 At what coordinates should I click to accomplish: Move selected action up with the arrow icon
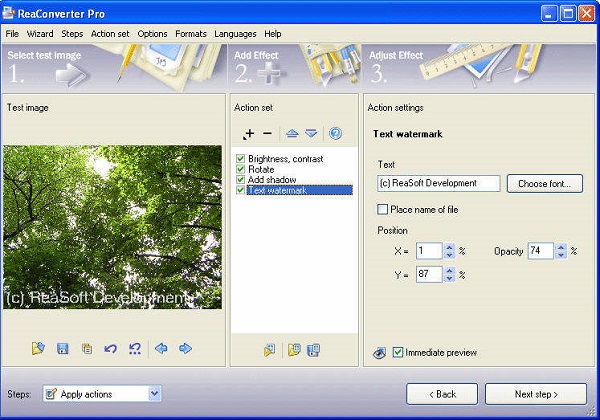click(x=292, y=133)
